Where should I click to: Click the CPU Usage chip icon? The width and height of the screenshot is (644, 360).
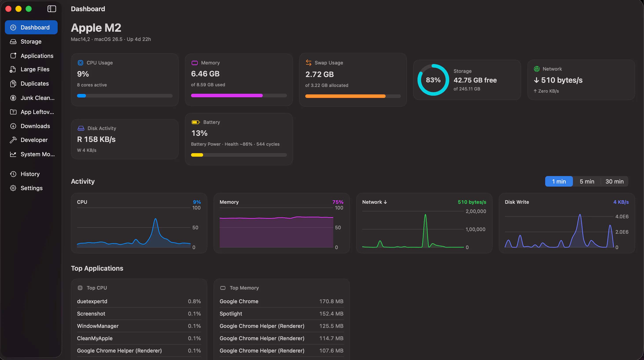[80, 63]
